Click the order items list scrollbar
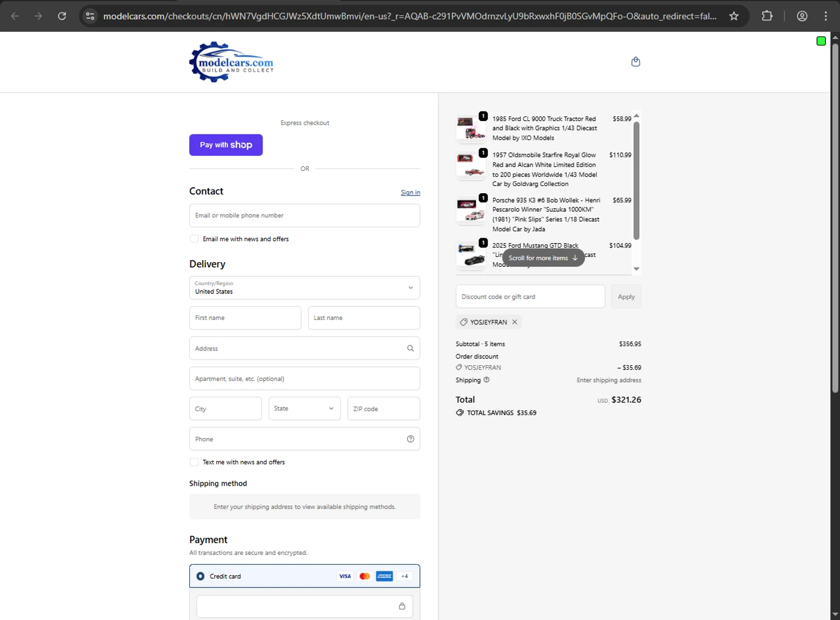 pos(636,180)
